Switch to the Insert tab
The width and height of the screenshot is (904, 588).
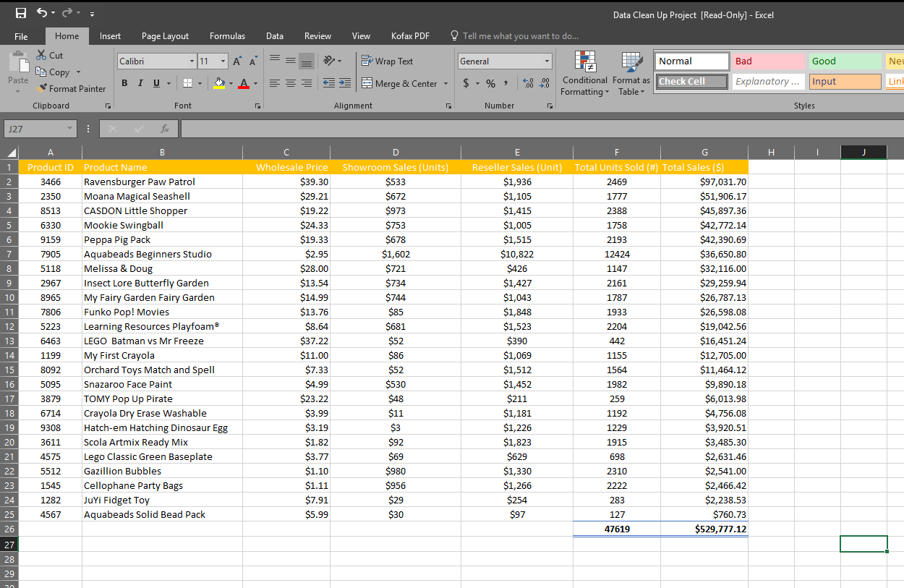(110, 36)
